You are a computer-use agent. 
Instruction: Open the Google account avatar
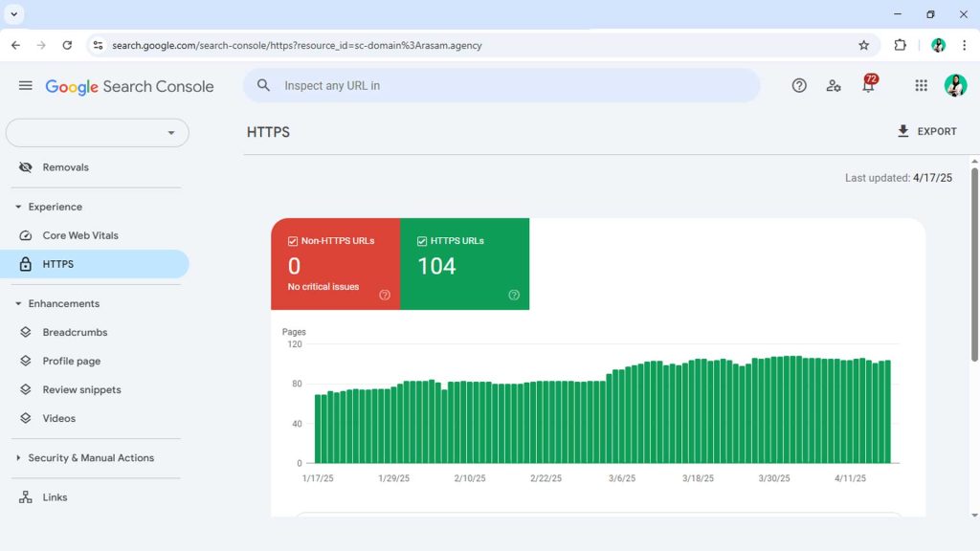(955, 85)
